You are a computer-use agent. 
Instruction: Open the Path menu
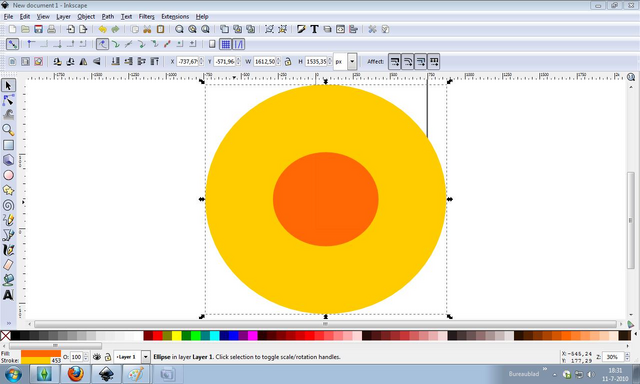(x=108, y=17)
